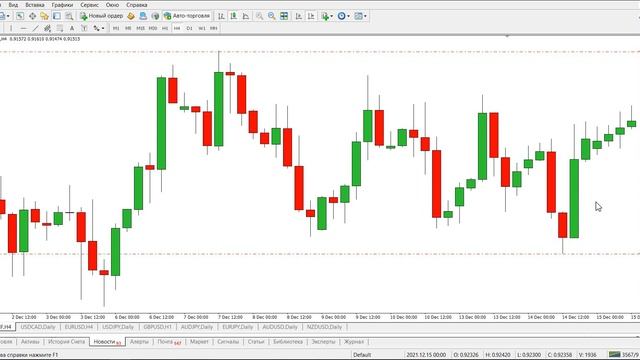Click the Новый ордер button
This screenshot has width=640, height=360.
tap(101, 16)
